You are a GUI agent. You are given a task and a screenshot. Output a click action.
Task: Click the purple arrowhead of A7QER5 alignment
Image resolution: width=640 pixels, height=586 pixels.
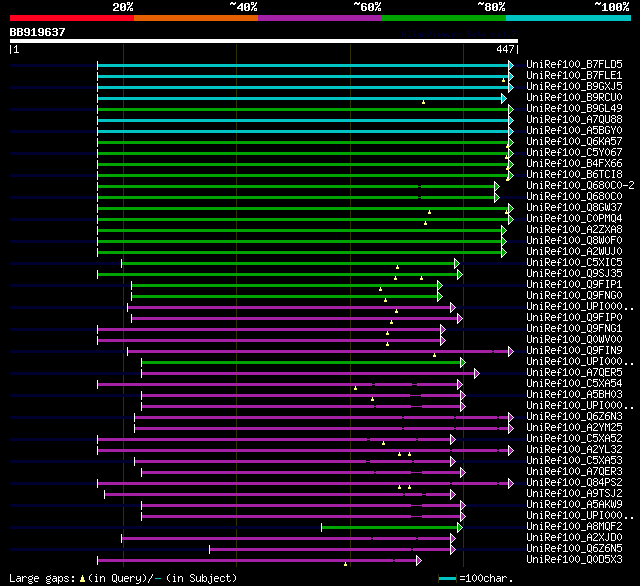click(x=477, y=373)
